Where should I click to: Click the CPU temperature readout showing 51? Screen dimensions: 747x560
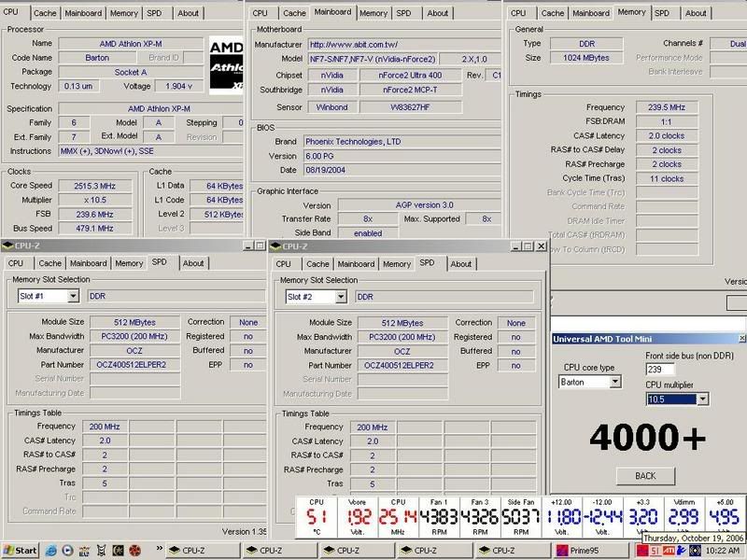click(317, 517)
